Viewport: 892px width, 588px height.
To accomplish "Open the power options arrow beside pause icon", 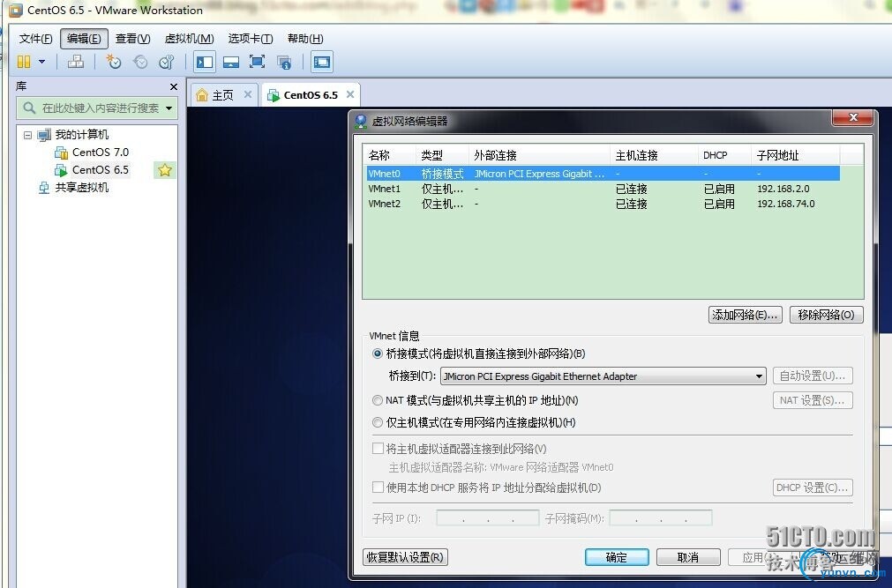I will click(41, 62).
